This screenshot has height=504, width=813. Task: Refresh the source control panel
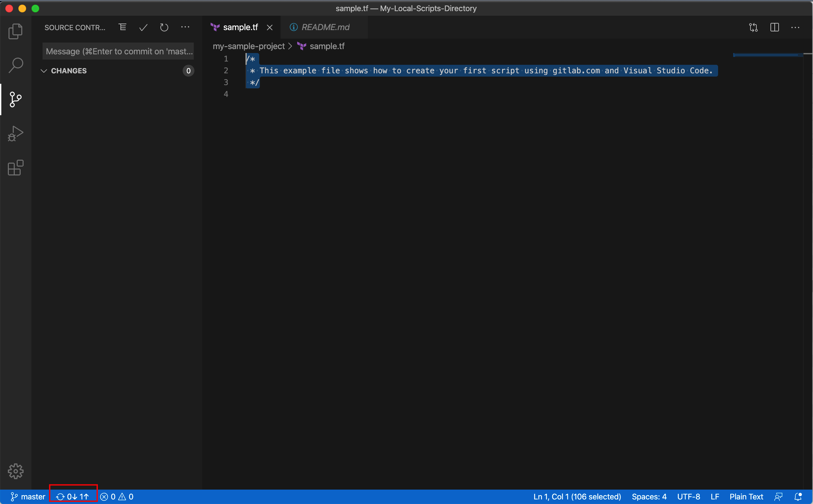click(x=164, y=27)
